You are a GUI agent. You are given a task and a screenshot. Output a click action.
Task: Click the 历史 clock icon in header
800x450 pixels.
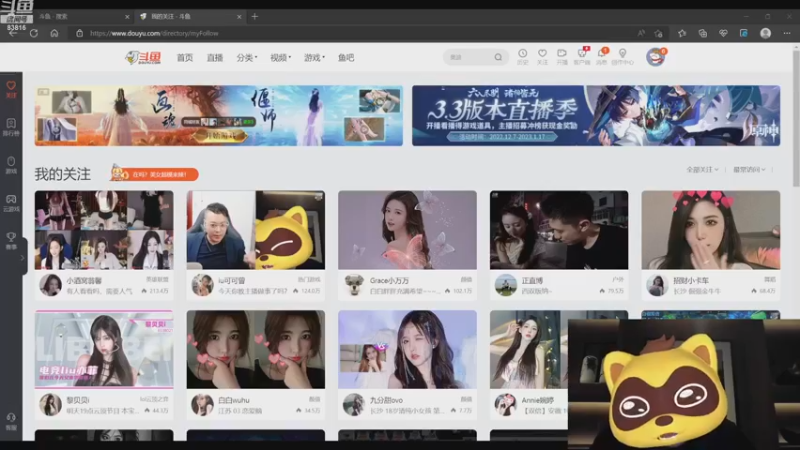(x=522, y=57)
